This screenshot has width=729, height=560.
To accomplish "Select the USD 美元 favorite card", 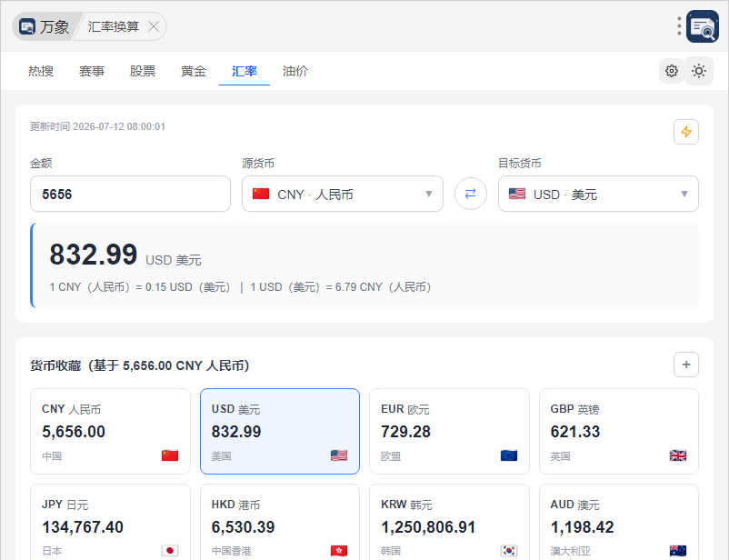I will pos(280,432).
